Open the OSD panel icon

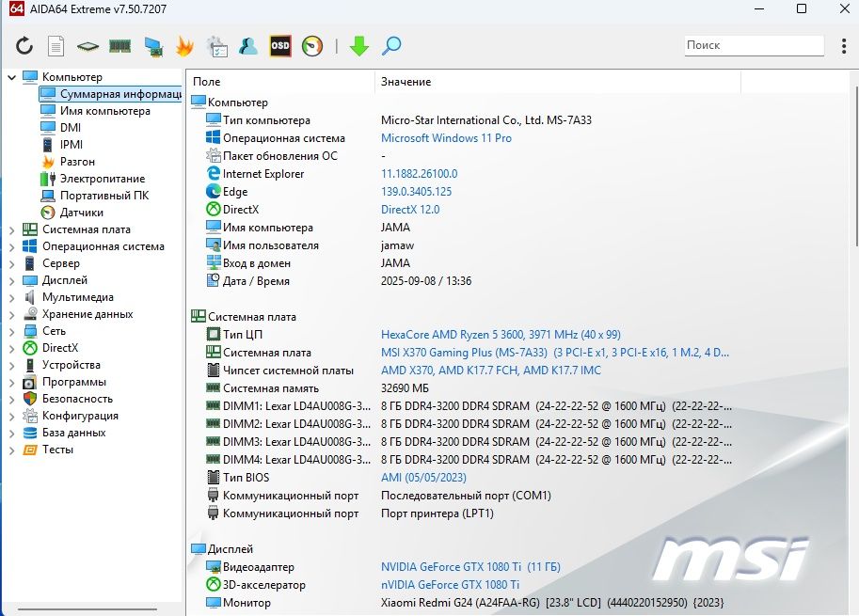[280, 46]
